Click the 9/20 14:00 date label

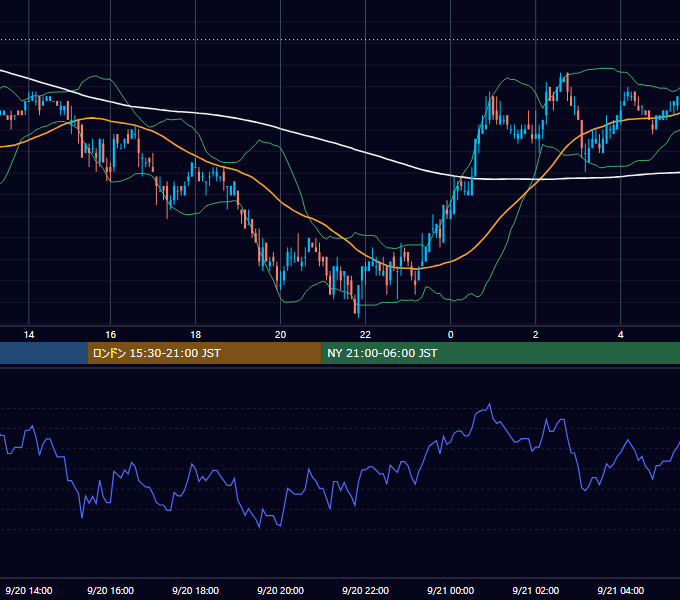[29, 590]
